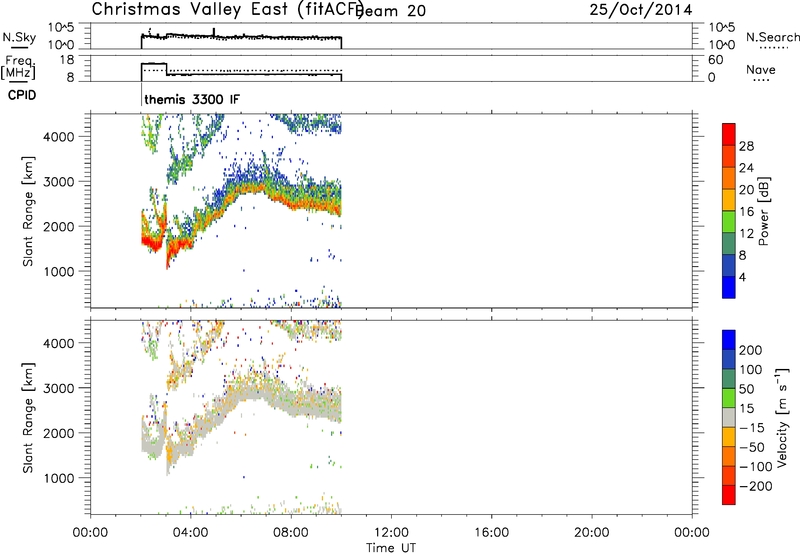
Task: Click the "04:00" time axis tick label
Action: point(190,533)
